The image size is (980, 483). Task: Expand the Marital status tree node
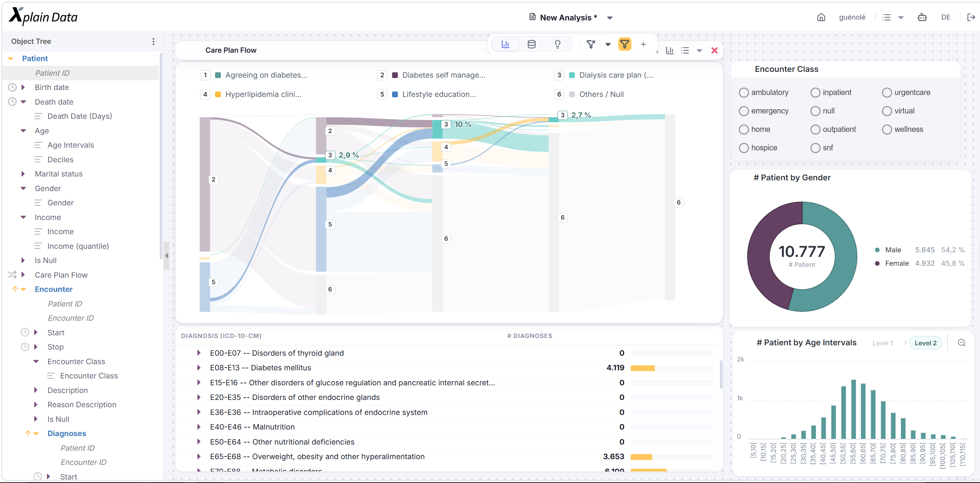[23, 174]
